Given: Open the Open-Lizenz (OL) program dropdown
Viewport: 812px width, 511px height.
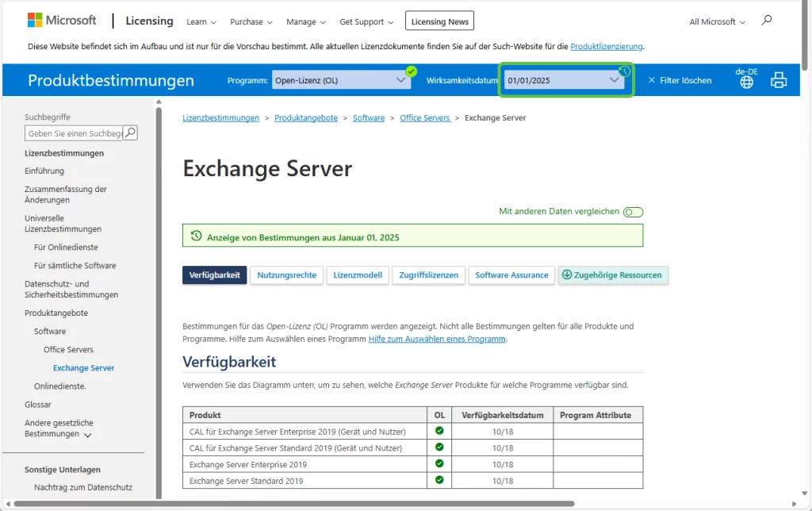Looking at the screenshot, I should pyautogui.click(x=341, y=79).
